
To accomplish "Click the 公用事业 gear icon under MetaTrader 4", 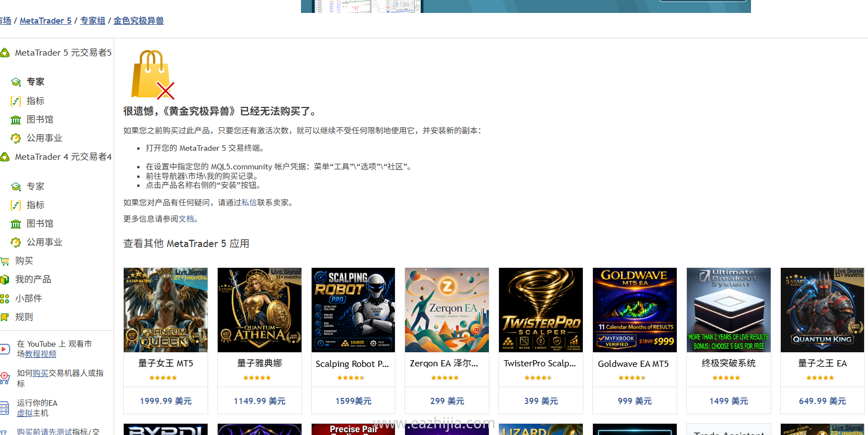I will pos(16,243).
